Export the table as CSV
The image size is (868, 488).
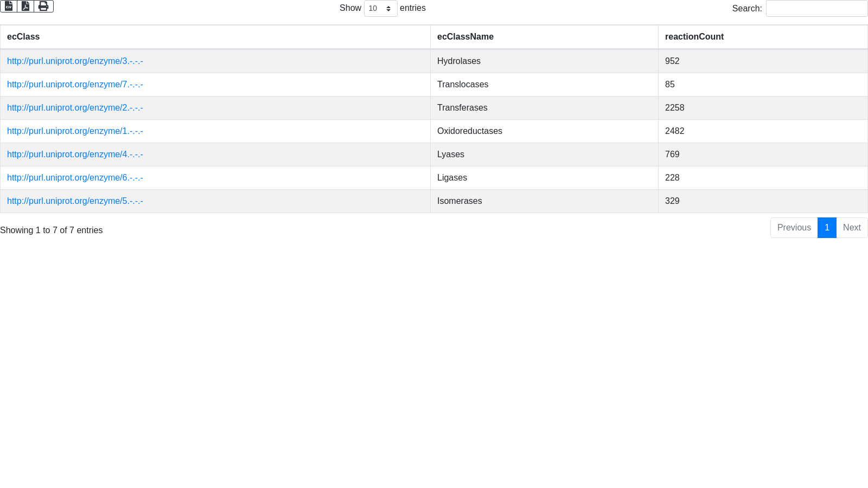9,6
